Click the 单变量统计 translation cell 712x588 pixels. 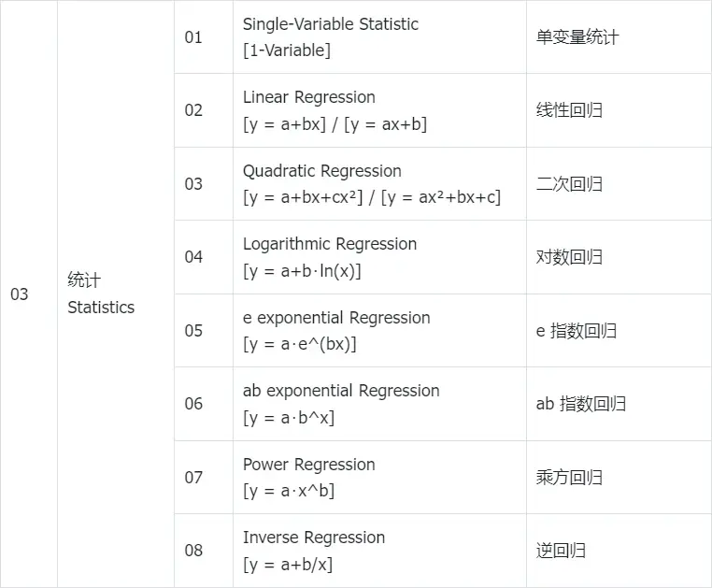click(619, 36)
